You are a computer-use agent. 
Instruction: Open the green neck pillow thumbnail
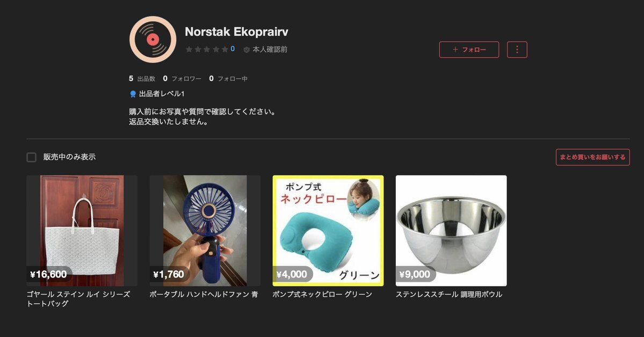[x=328, y=231]
